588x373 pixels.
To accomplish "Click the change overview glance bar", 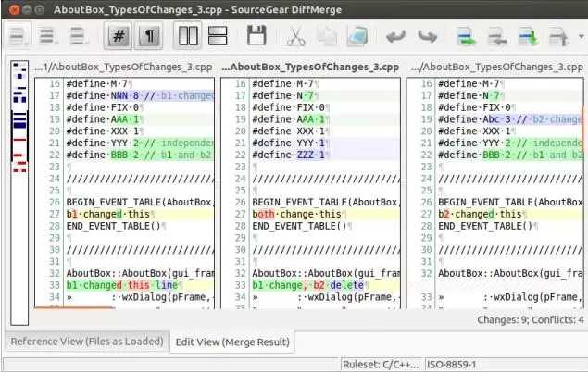I will [x=19, y=193].
